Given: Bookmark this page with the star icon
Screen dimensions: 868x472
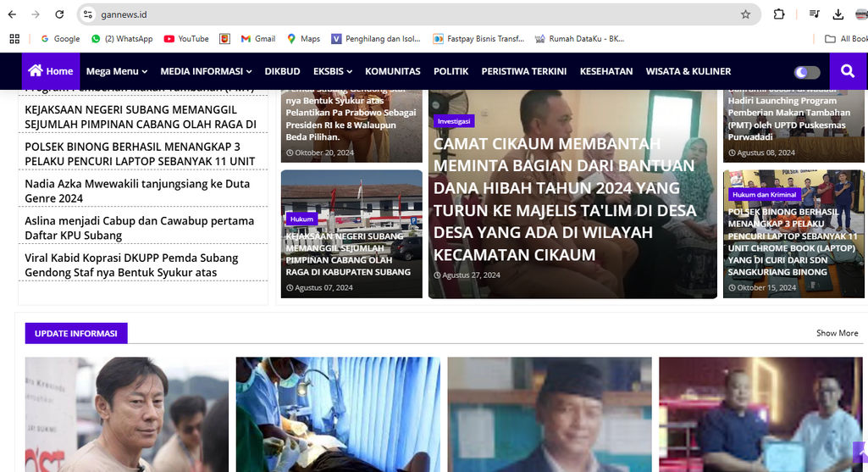Looking at the screenshot, I should [x=745, y=14].
